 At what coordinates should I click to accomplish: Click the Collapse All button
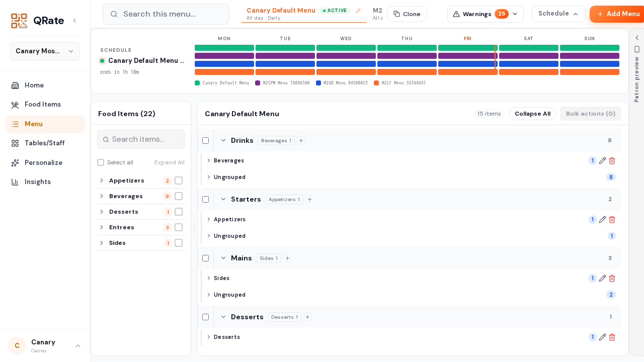click(532, 114)
